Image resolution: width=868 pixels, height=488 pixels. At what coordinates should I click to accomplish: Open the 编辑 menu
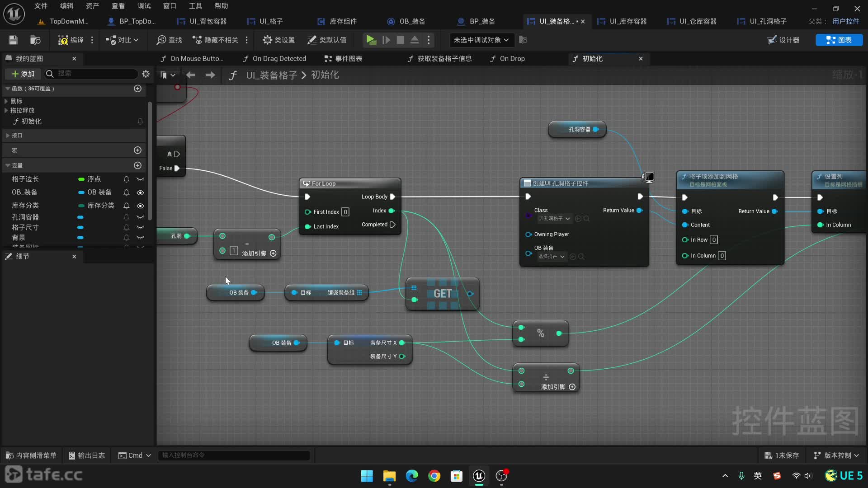pyautogui.click(x=66, y=6)
